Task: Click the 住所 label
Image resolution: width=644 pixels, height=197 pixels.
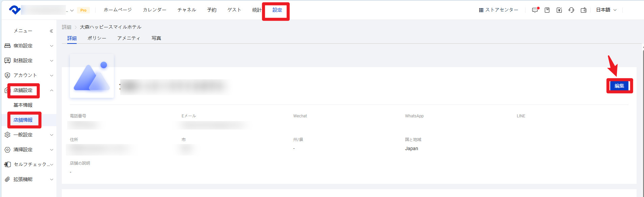Action: tap(74, 140)
